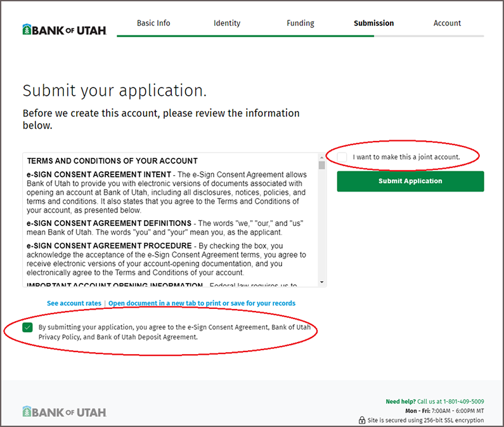Screen dimensions: 504x427
Task: Click the 'Need help?' footer text
Action: pos(401,401)
